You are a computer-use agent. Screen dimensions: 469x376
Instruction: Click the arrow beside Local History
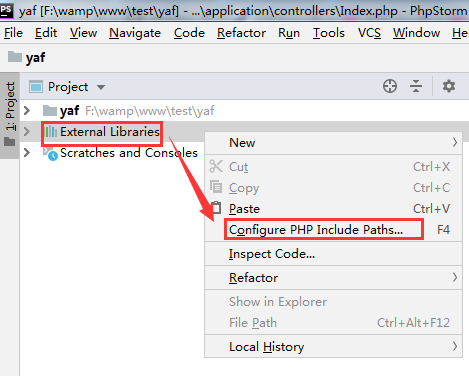[455, 347]
